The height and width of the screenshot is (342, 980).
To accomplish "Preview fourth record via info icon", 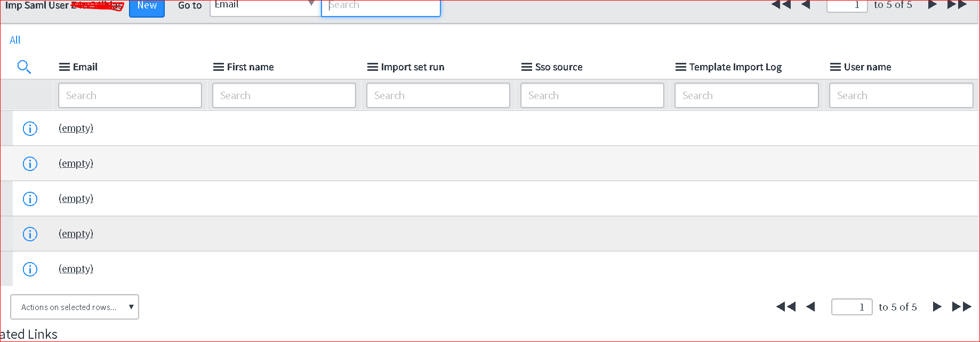I will (x=30, y=234).
